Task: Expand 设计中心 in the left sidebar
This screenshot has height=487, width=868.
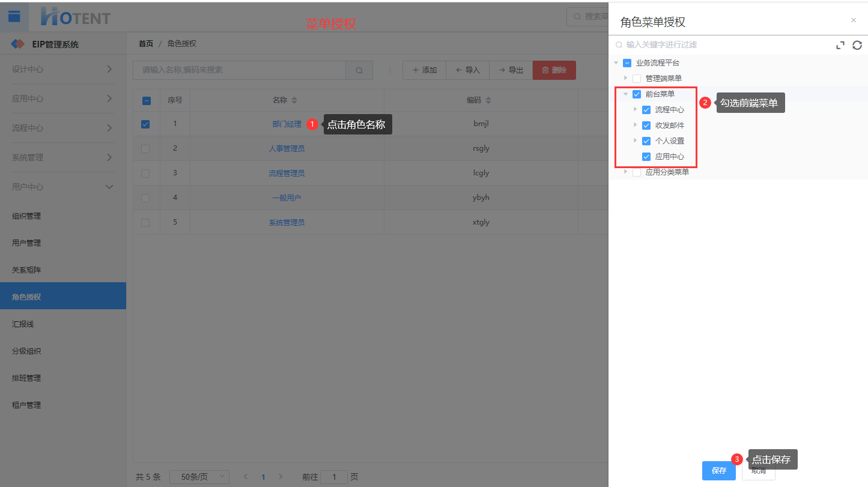Action: (63, 69)
